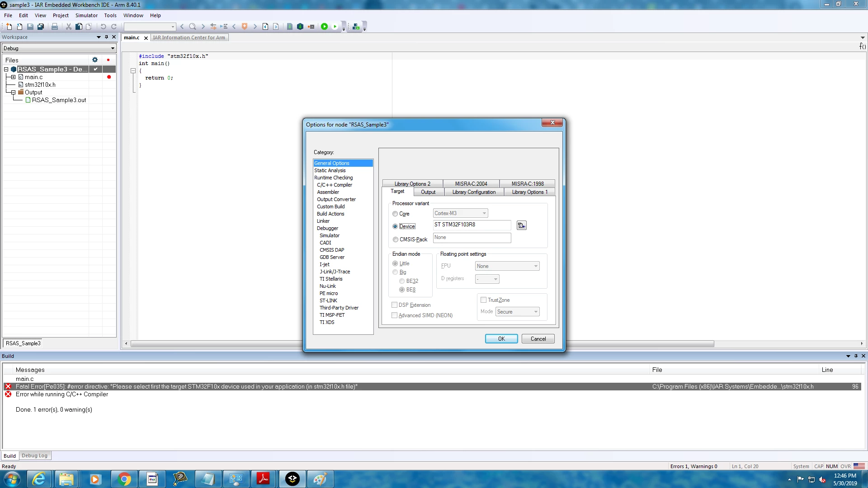Toggle the DSP Extension checkbox
This screenshot has width=868, height=488.
pyautogui.click(x=395, y=305)
